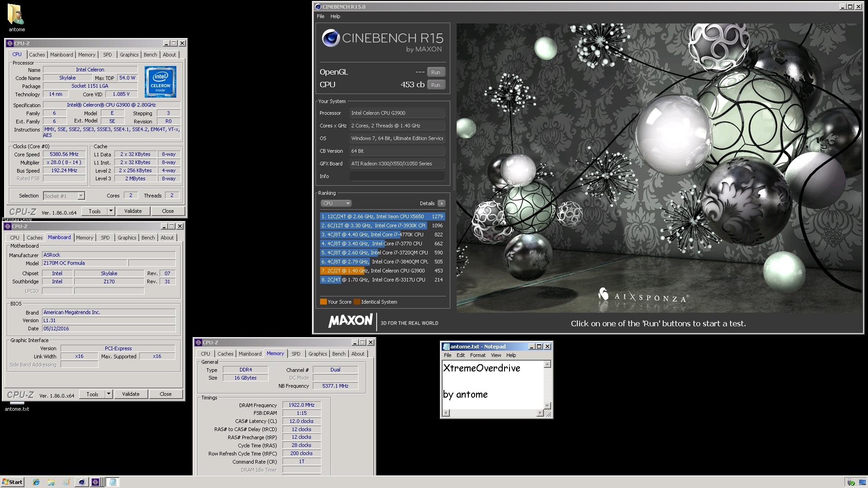Open the antome.txt desktop file
This screenshot has height=488, width=868.
17,406
